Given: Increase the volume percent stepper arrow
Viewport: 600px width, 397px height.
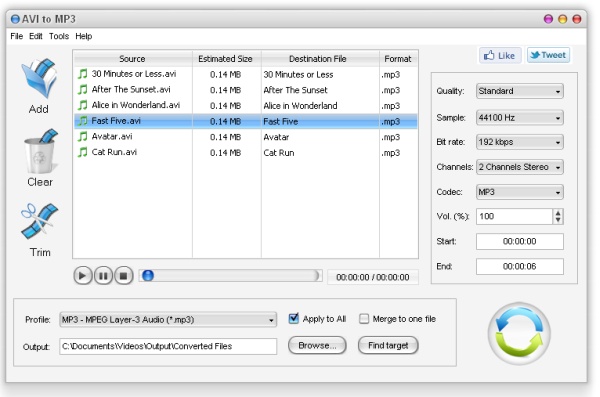Looking at the screenshot, I should point(558,213).
